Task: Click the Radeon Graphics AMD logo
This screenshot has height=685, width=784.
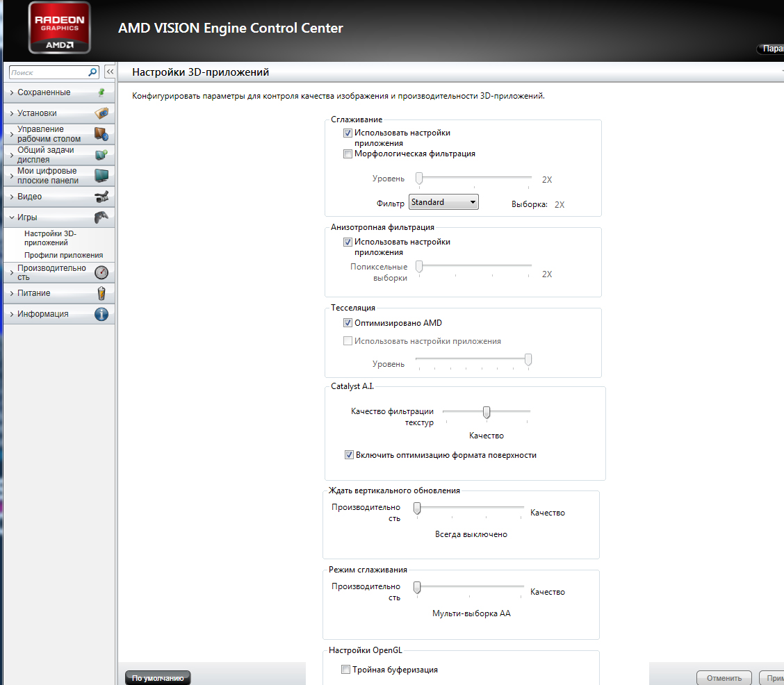Action: pos(60,28)
